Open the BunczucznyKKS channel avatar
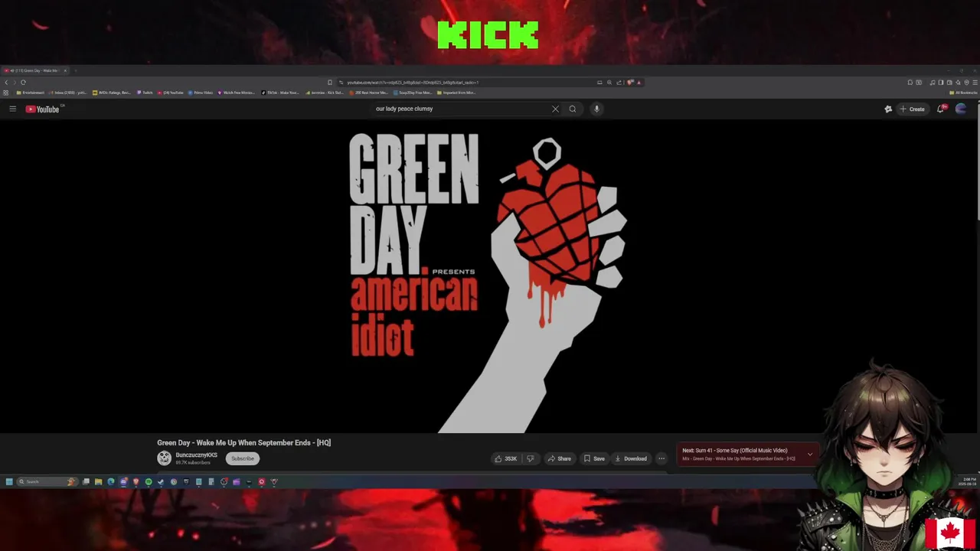The image size is (980, 551). [164, 458]
